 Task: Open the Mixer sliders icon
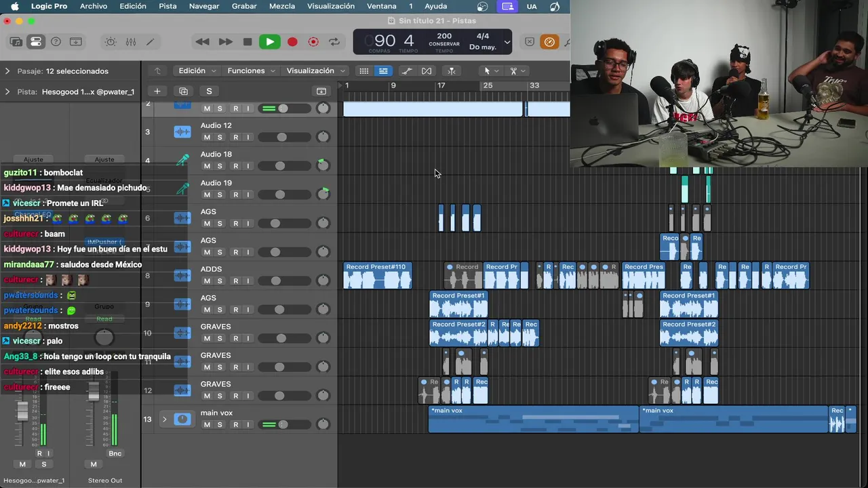(131, 42)
